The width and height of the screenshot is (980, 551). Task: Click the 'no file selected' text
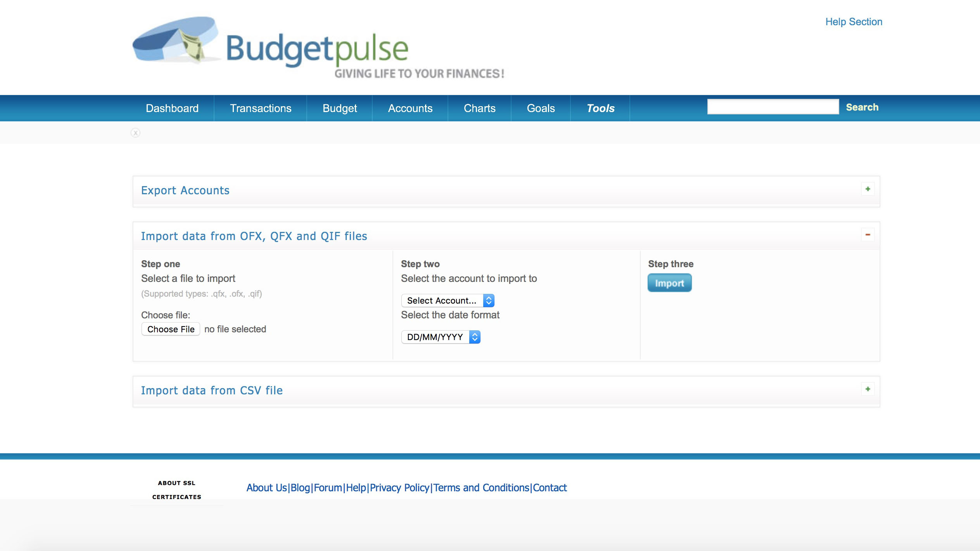(x=235, y=329)
